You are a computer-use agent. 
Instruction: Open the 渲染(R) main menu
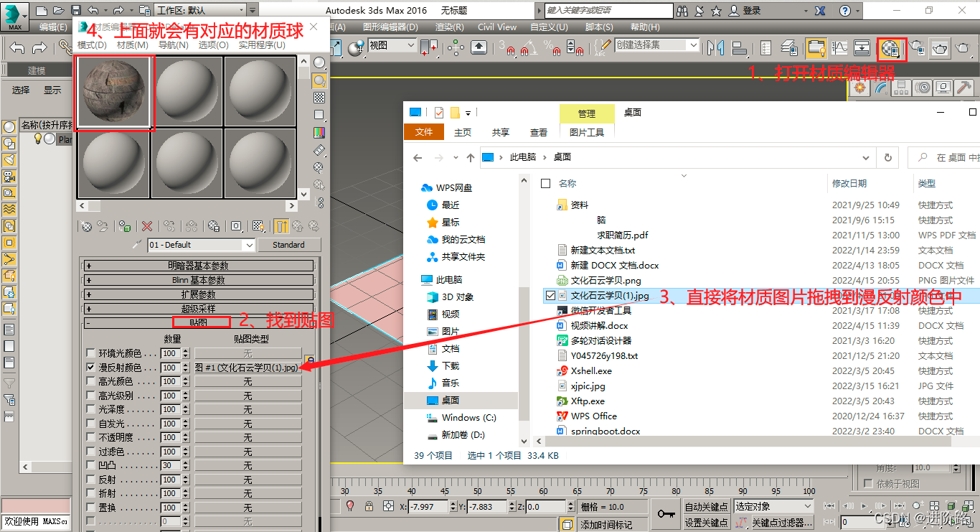[449, 27]
